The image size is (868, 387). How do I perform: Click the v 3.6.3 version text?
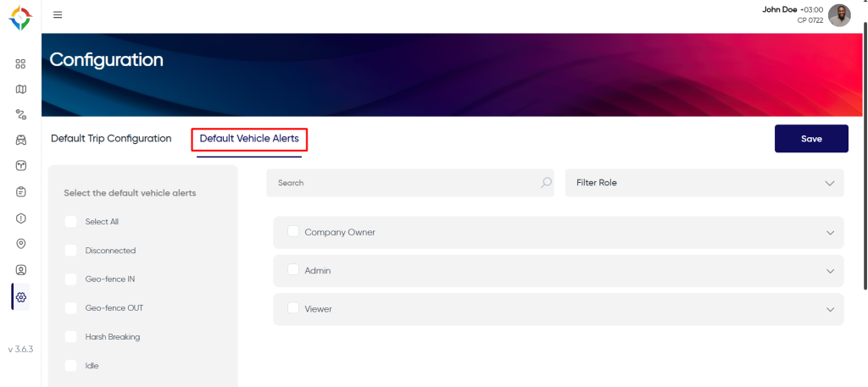(20, 350)
